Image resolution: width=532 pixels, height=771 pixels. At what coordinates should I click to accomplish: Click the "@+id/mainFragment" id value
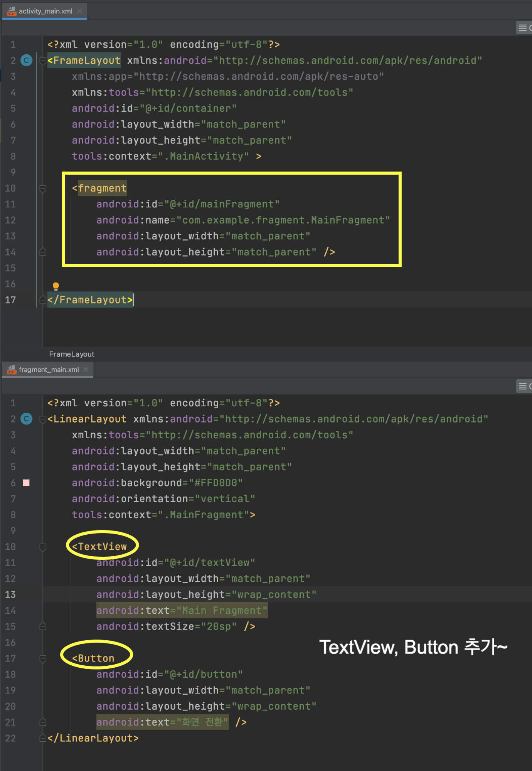tap(222, 204)
